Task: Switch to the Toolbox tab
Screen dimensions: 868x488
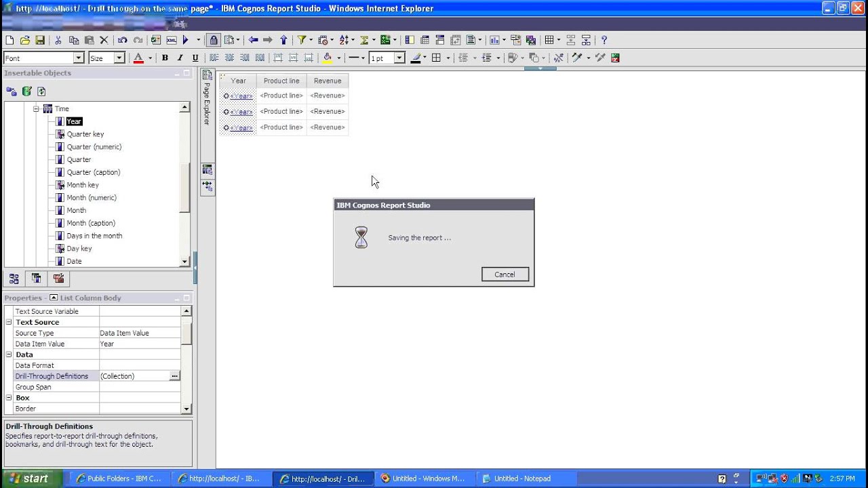Action: pos(59,279)
